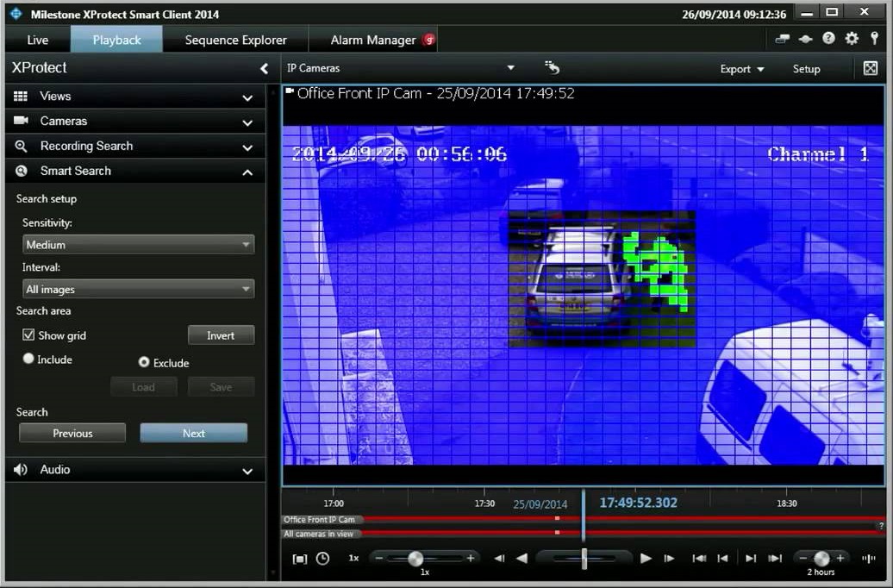Screen dimensions: 893x588
Task: Play recording in reverse
Action: 521,559
